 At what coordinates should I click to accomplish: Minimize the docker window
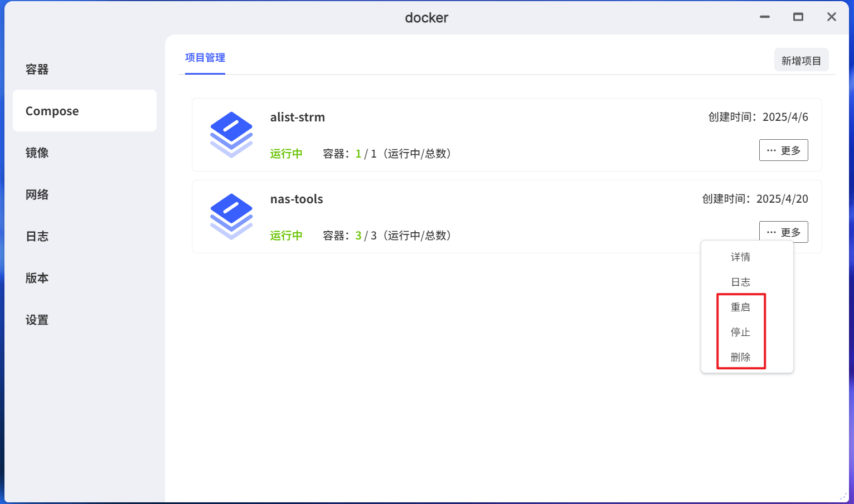click(x=765, y=17)
